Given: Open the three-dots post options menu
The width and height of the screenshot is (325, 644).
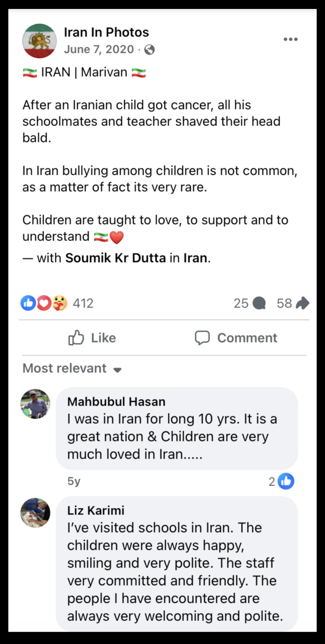Looking at the screenshot, I should [x=291, y=39].
